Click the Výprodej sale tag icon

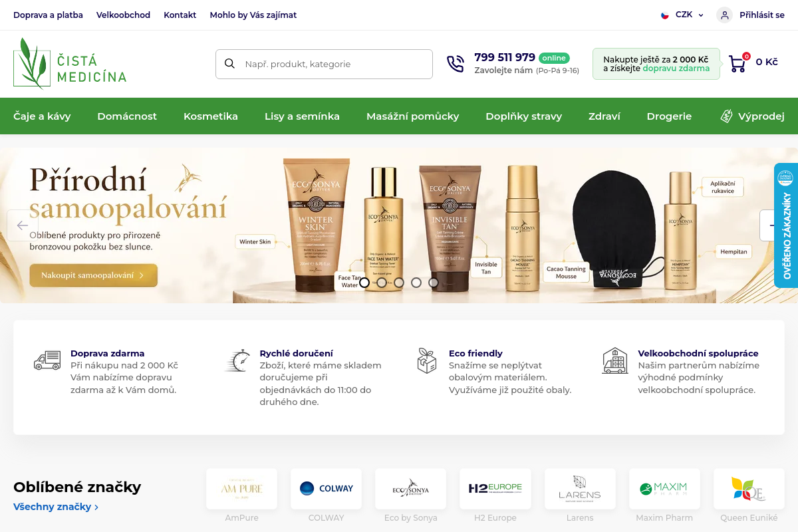(727, 116)
